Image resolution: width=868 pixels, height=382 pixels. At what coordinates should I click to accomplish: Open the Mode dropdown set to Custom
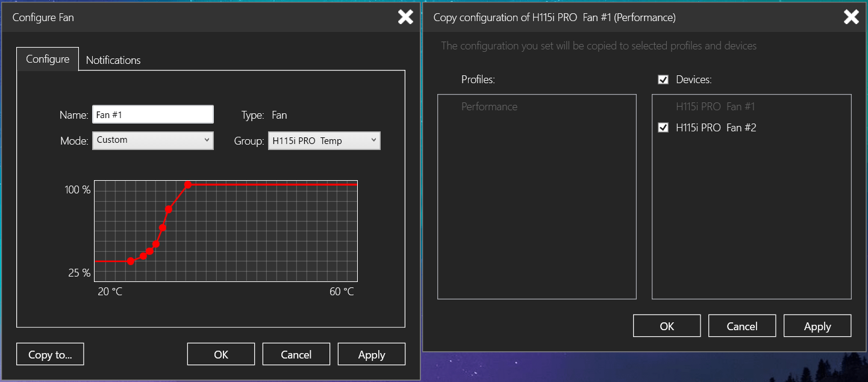point(153,140)
